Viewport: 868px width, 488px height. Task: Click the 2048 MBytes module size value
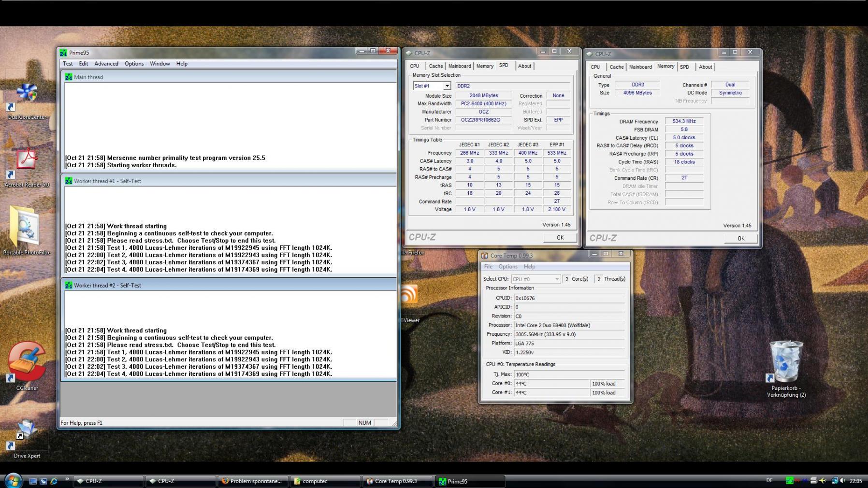click(x=483, y=96)
